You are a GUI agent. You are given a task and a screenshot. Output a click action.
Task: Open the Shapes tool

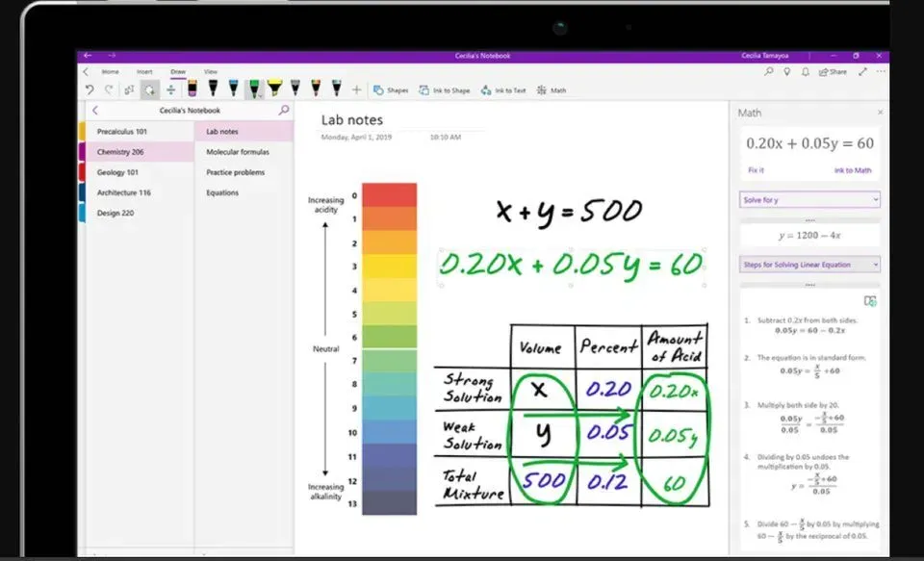(391, 90)
